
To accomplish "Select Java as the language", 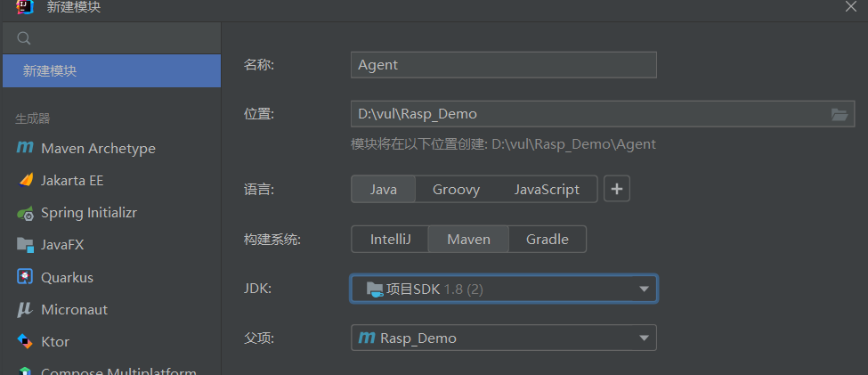I will (x=383, y=190).
